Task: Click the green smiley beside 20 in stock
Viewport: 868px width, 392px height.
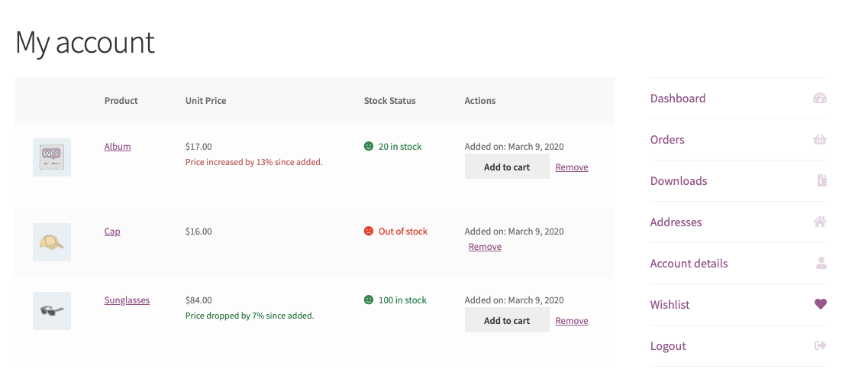Action: [x=369, y=147]
